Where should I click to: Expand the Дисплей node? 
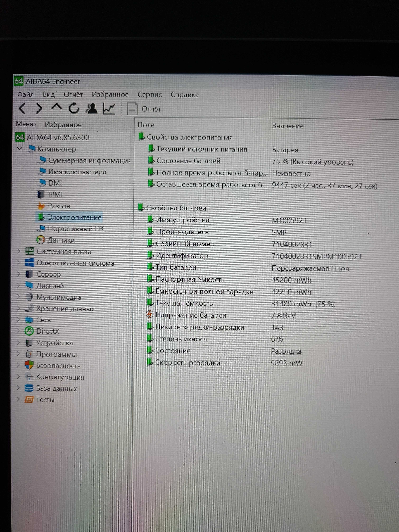(x=18, y=286)
